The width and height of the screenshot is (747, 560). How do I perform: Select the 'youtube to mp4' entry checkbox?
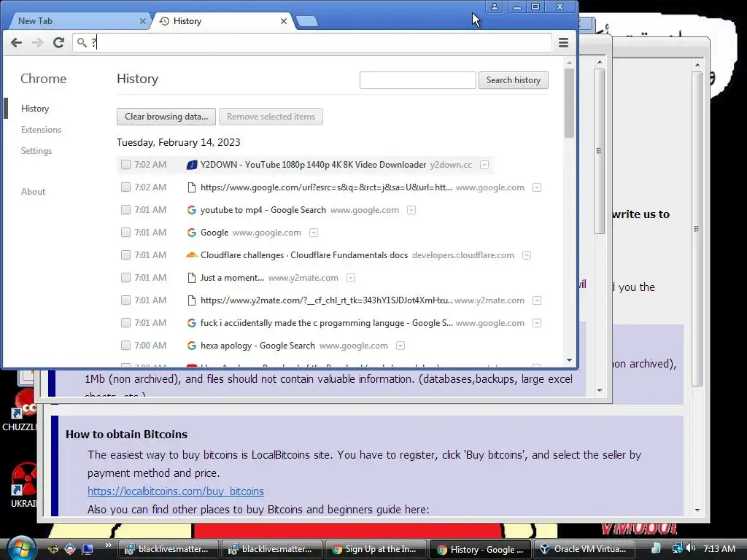click(125, 210)
